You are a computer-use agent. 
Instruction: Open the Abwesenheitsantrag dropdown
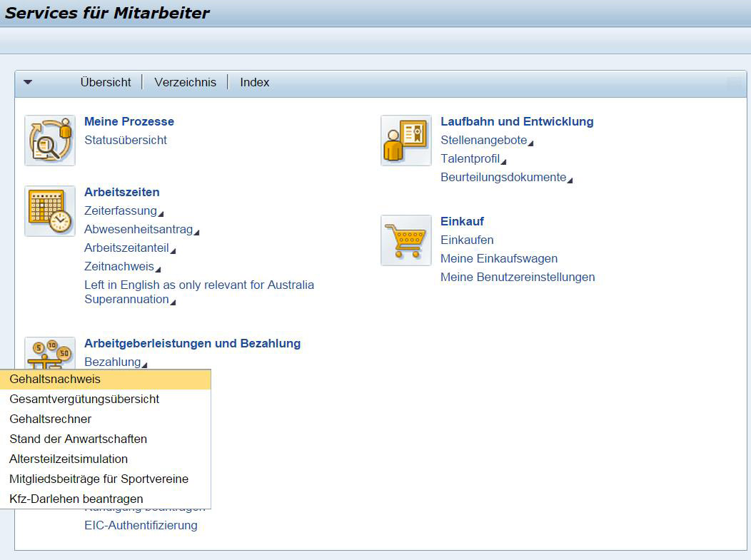point(141,230)
